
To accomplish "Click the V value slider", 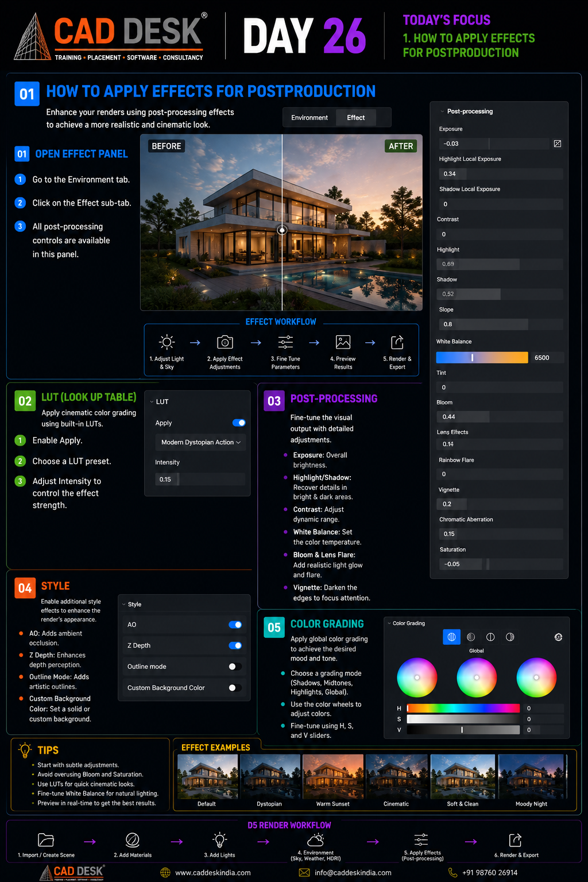I will click(x=463, y=730).
